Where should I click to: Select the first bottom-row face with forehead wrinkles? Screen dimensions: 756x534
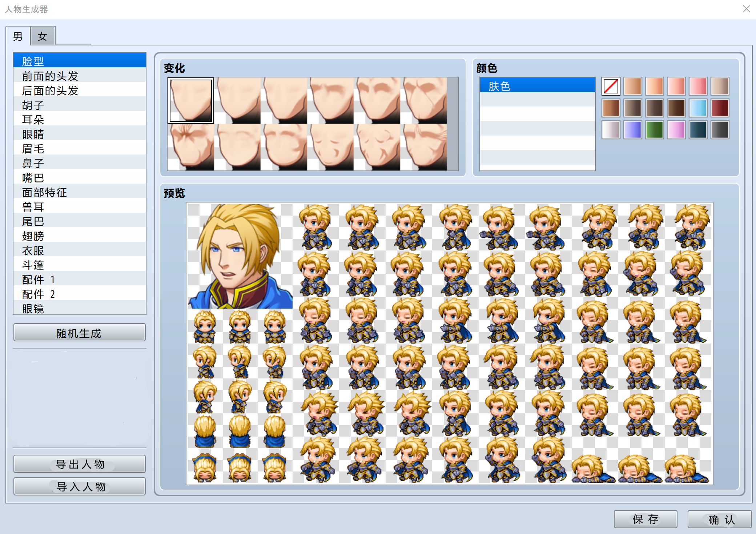coord(191,147)
